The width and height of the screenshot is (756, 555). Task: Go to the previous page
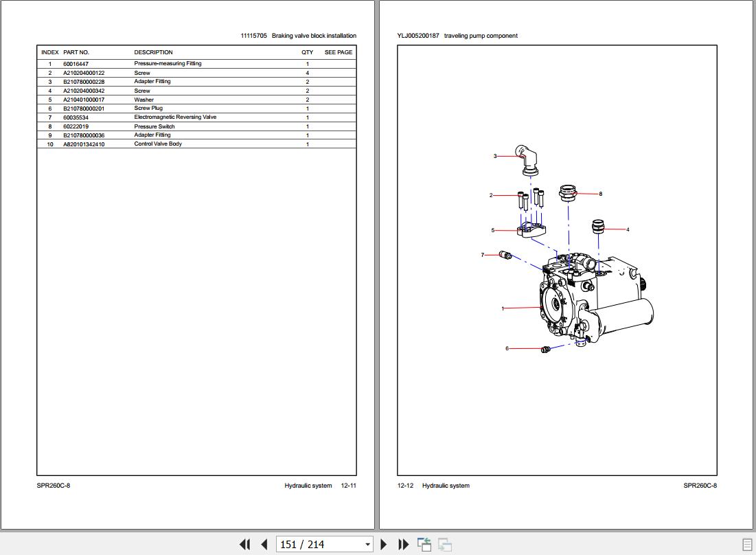click(x=264, y=545)
